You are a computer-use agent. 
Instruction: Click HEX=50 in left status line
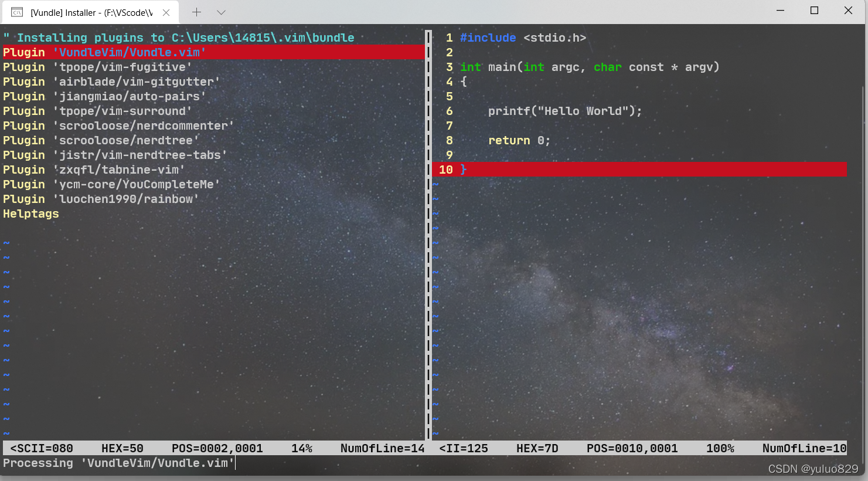tap(122, 448)
